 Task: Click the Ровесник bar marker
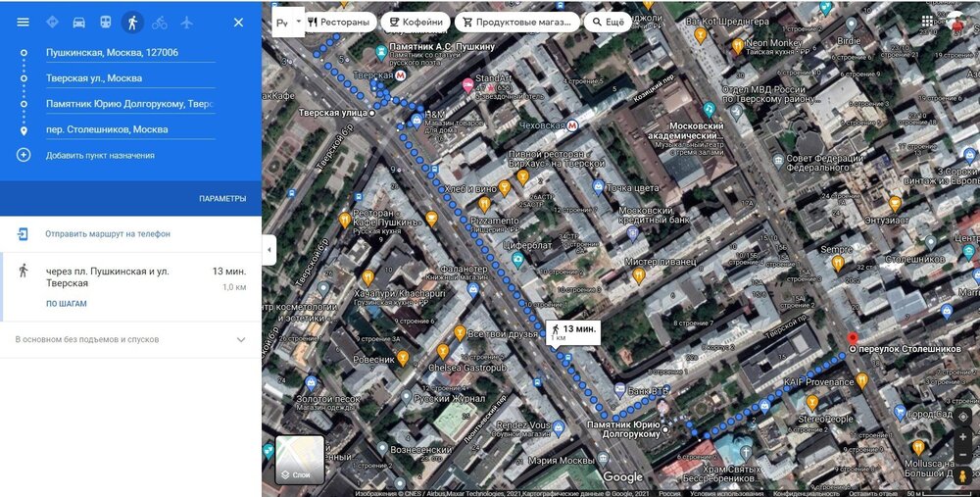(x=403, y=358)
